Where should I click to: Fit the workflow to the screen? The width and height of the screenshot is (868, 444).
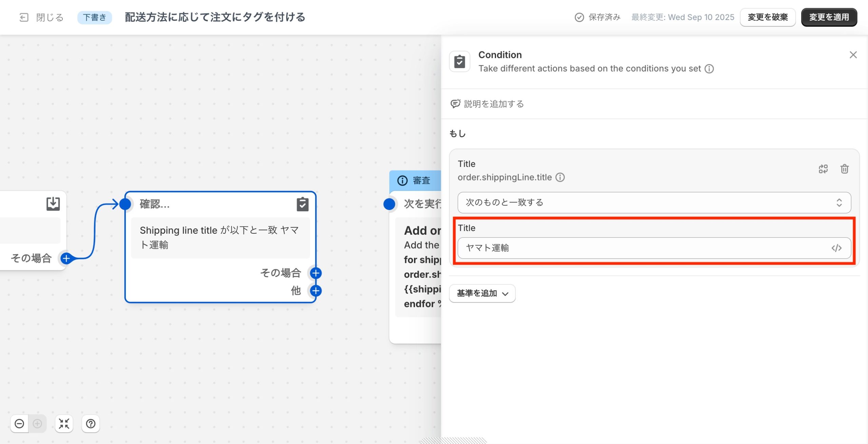(x=64, y=424)
